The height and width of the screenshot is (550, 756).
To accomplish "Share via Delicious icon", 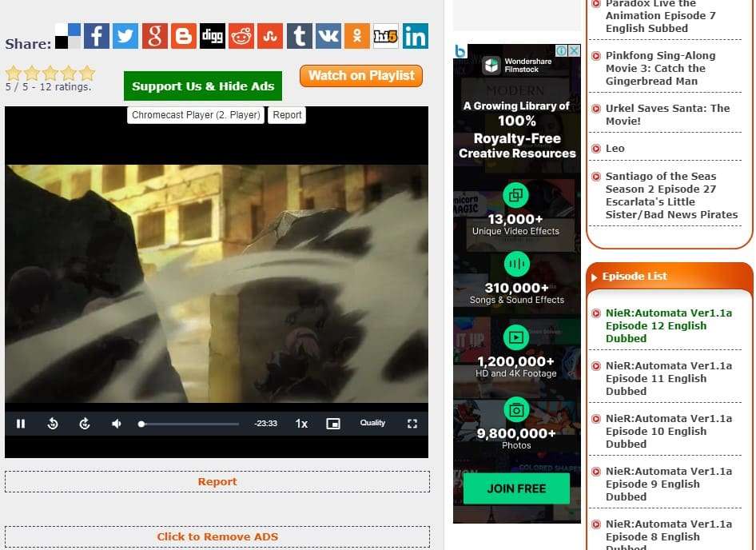I will (68, 36).
